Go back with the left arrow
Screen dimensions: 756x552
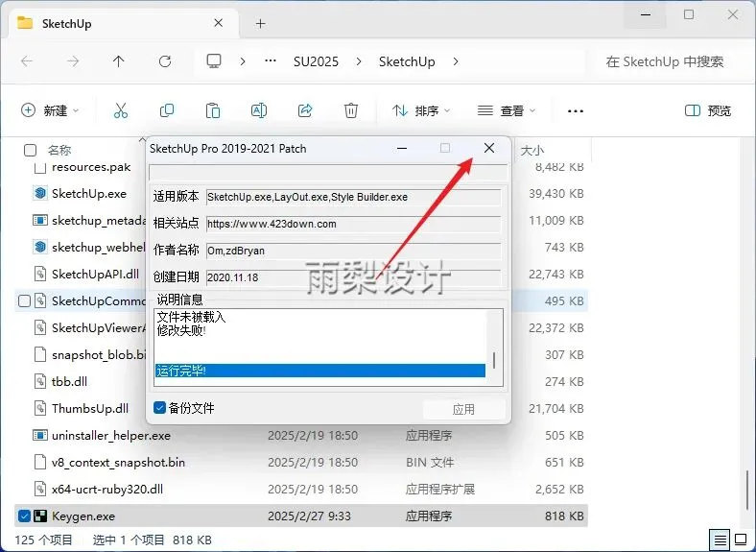27,61
